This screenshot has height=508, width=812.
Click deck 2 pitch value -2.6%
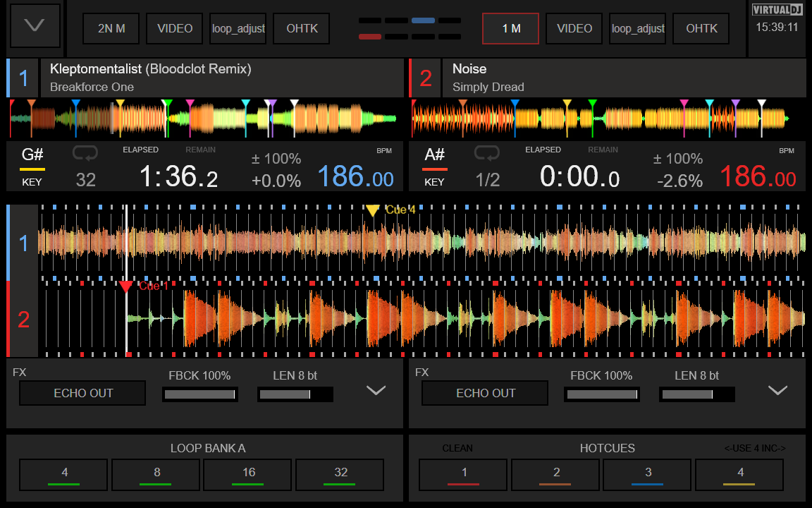(679, 181)
